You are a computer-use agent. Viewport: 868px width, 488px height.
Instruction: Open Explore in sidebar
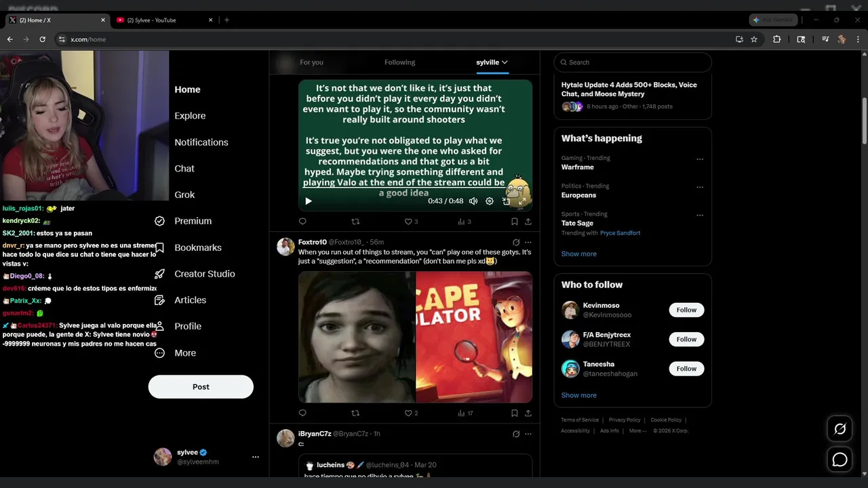pyautogui.click(x=190, y=116)
